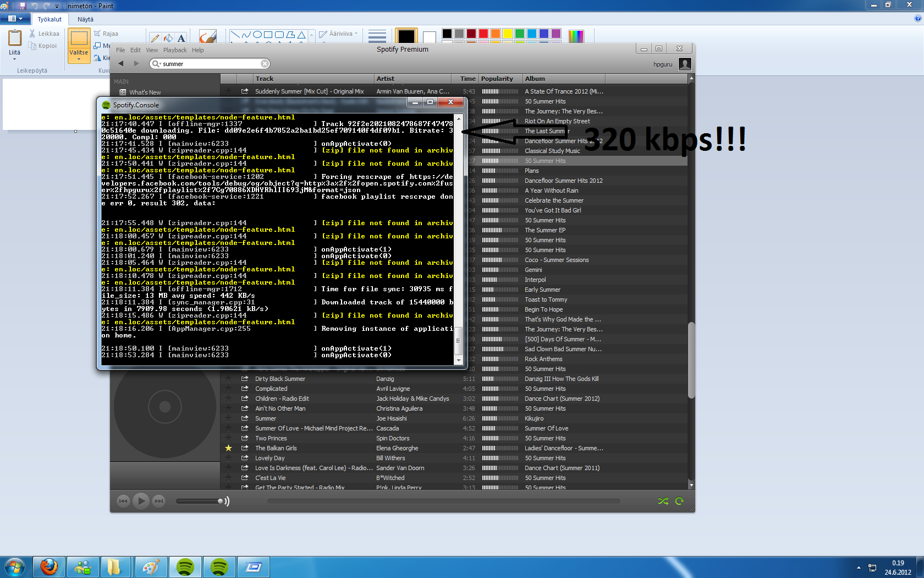The image size is (924, 578).
Task: Go back with Spotify's back arrow
Action: (x=121, y=64)
